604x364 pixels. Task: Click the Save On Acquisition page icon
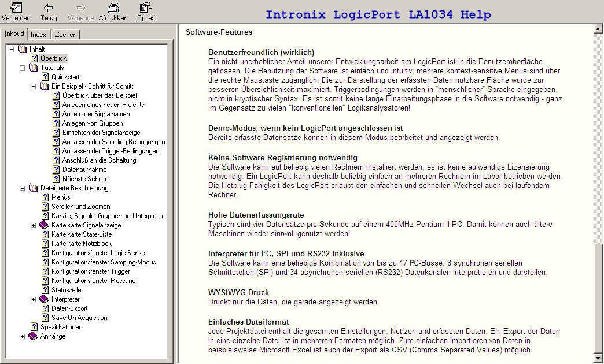45,318
